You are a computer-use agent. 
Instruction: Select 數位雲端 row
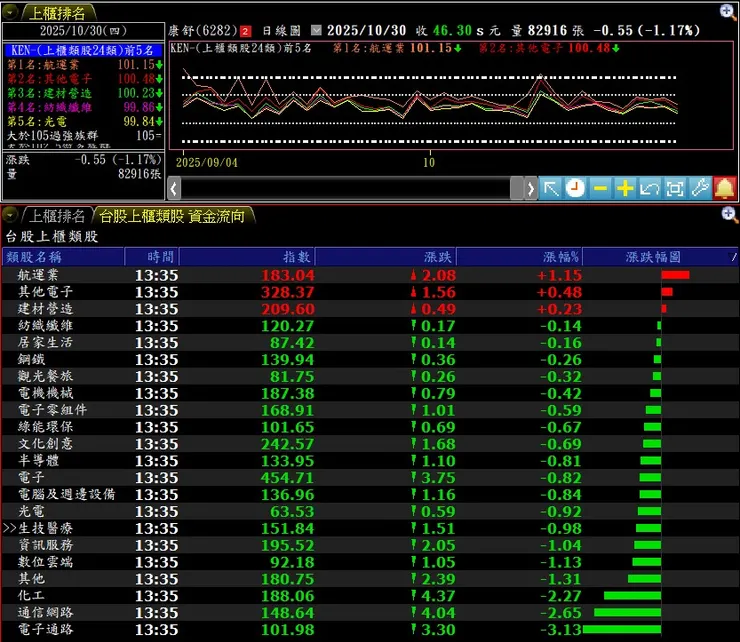pyautogui.click(x=370, y=562)
